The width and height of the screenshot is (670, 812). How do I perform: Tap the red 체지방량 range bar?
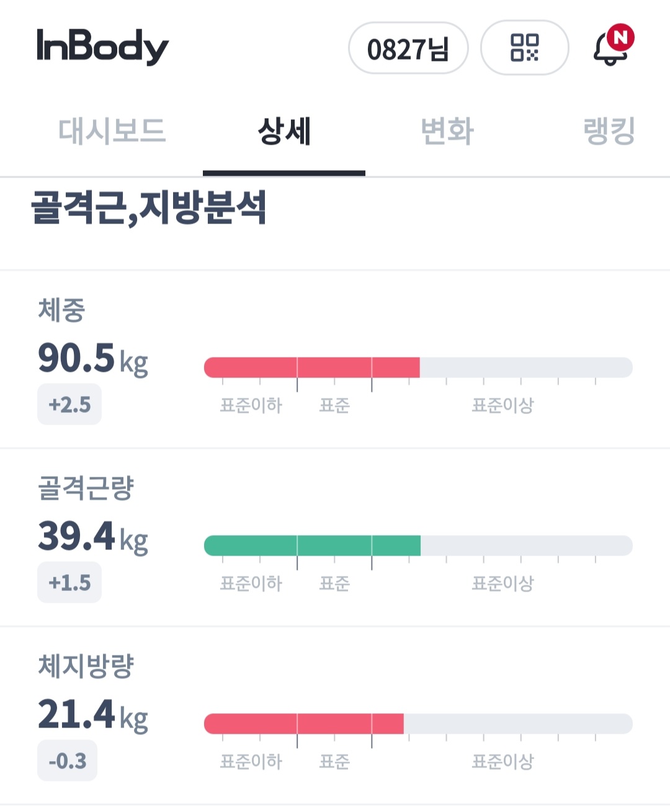click(x=304, y=724)
